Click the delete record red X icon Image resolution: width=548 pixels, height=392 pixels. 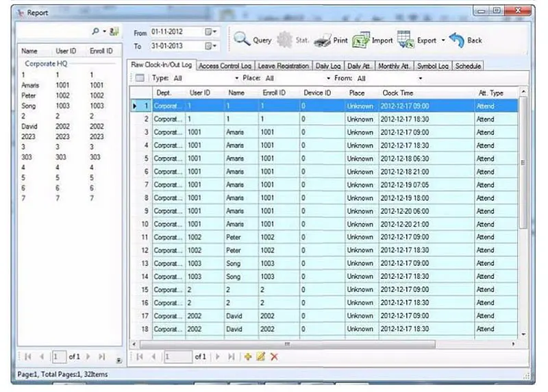[x=275, y=356]
